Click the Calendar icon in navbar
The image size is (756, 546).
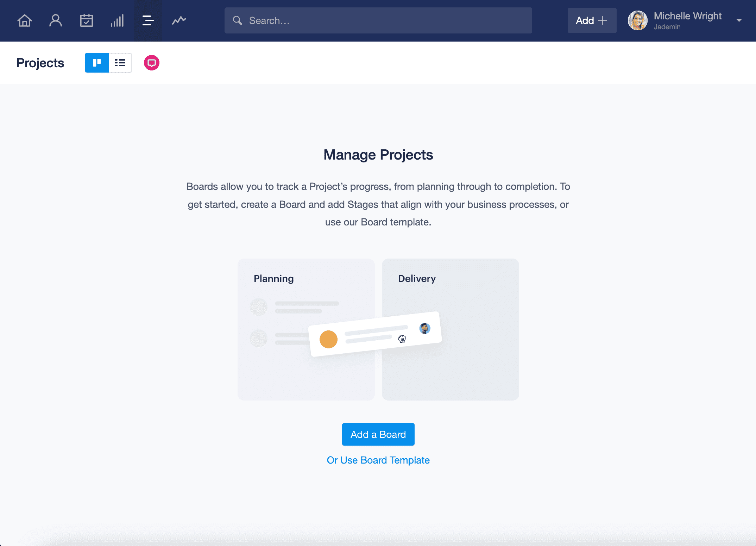click(x=86, y=20)
